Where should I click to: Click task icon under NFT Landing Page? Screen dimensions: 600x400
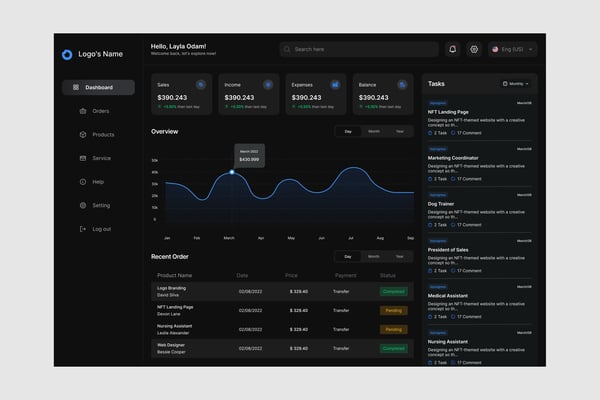point(430,133)
